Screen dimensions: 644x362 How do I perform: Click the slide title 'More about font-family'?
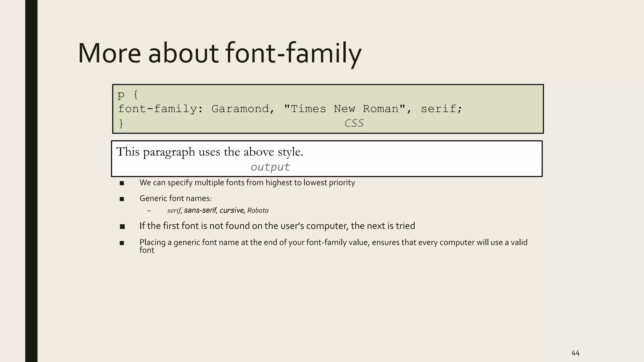pos(219,53)
